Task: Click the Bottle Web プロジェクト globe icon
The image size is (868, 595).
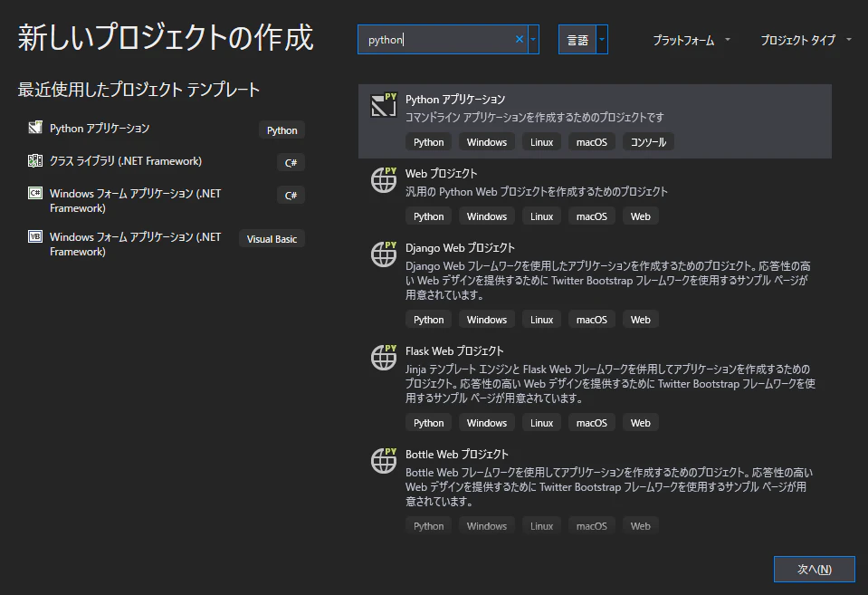Action: click(x=384, y=460)
